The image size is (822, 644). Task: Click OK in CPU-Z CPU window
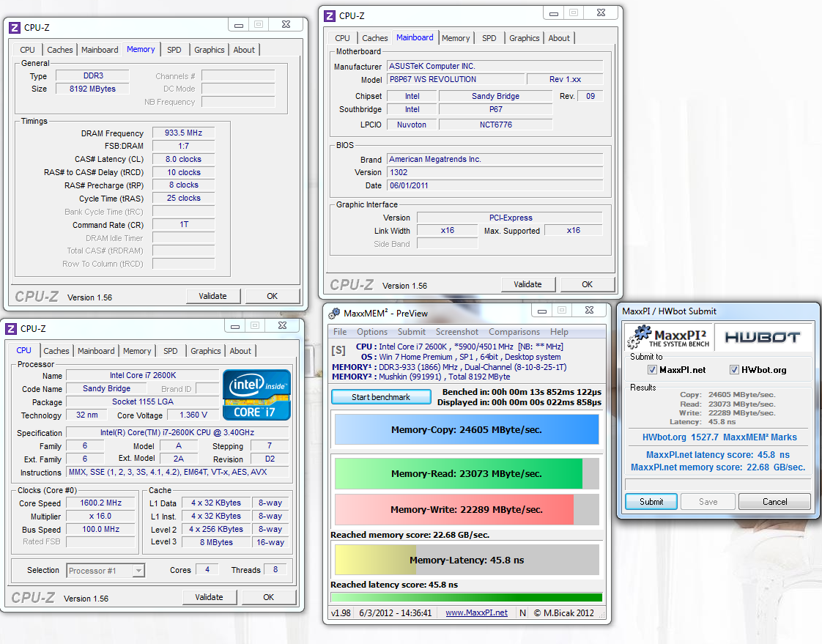(268, 597)
